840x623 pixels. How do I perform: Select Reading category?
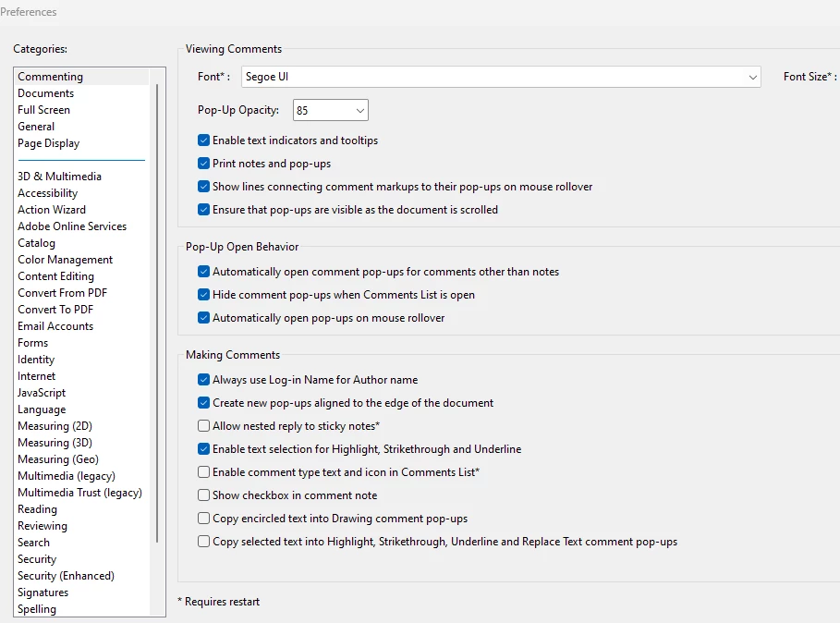[82, 508]
